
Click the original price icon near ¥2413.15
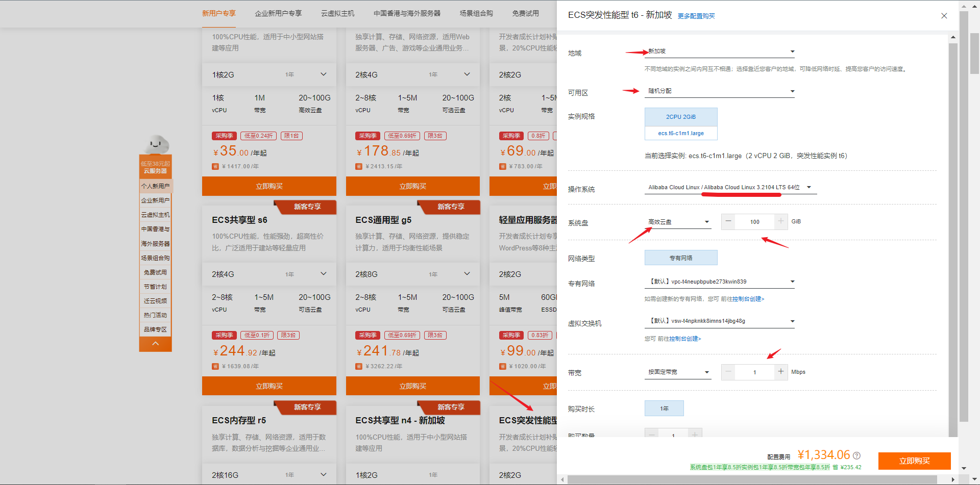[x=359, y=166]
